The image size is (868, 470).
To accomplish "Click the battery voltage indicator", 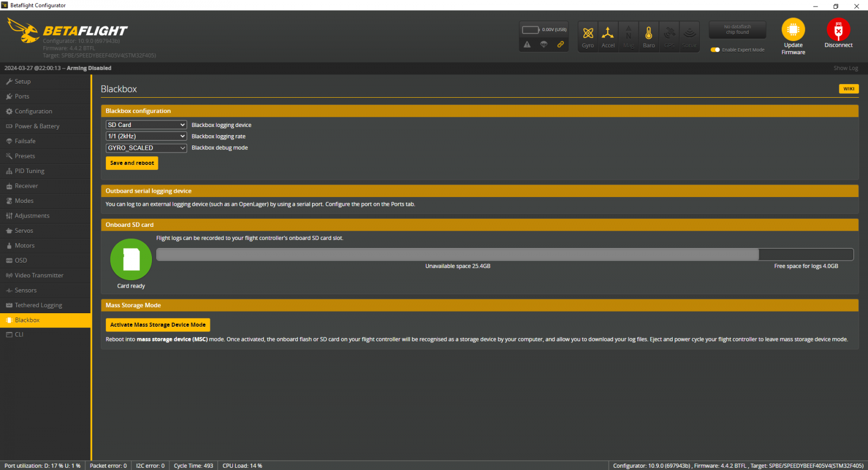I will (544, 30).
